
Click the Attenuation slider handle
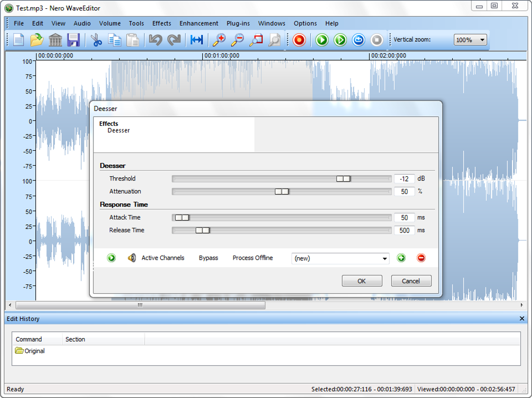(282, 192)
